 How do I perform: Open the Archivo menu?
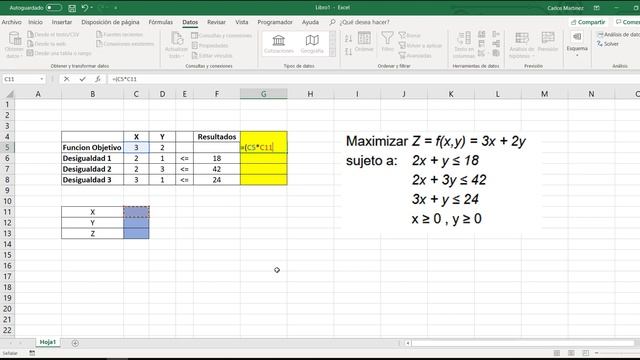[x=11, y=22]
